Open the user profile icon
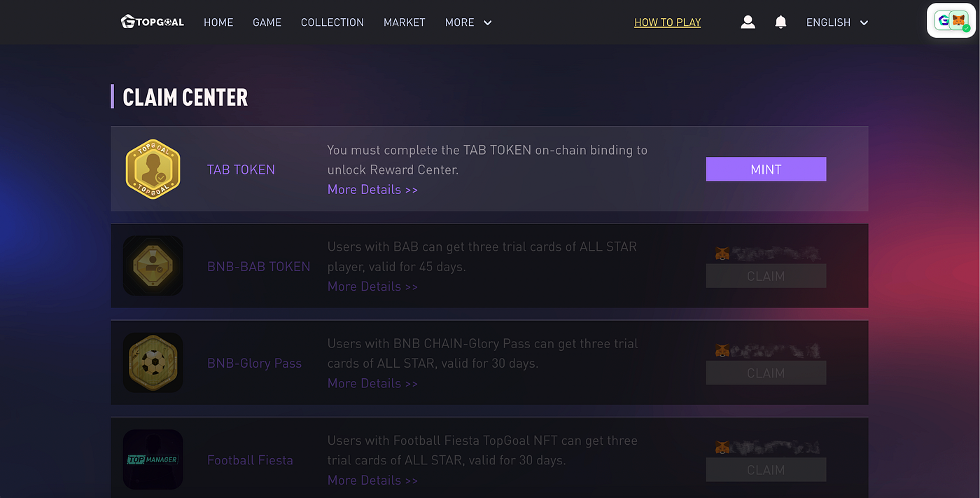 click(x=748, y=22)
